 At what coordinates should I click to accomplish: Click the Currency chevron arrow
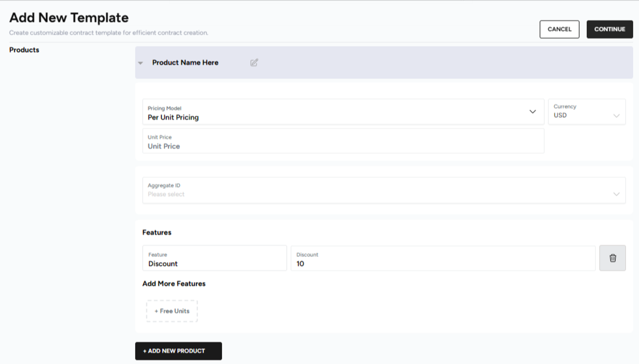(x=616, y=116)
